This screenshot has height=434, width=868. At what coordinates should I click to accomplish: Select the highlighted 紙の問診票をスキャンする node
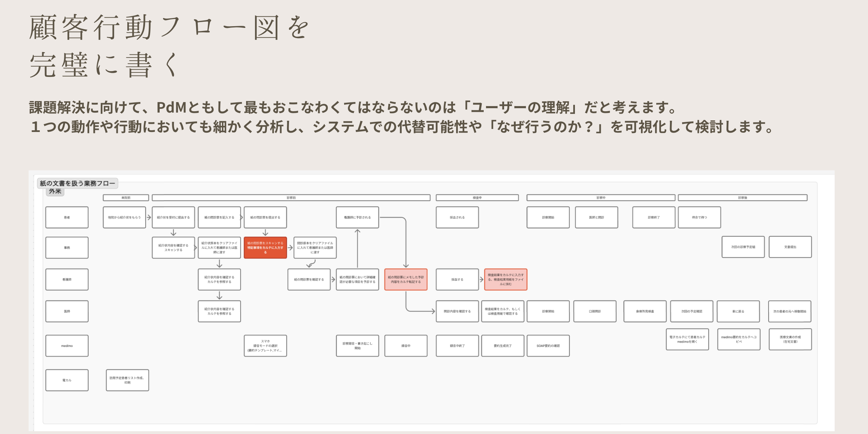(x=266, y=247)
